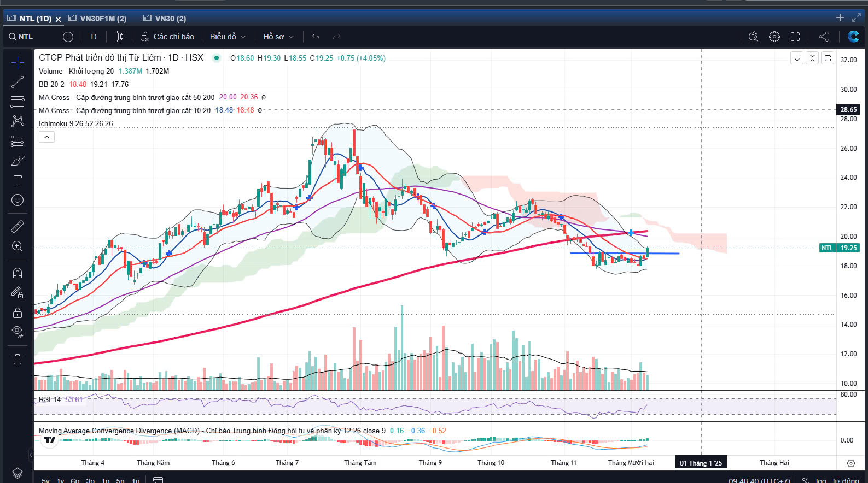Select the RSI 14 indicator label
Image resolution: width=868 pixels, height=483 pixels.
pyautogui.click(x=50, y=399)
